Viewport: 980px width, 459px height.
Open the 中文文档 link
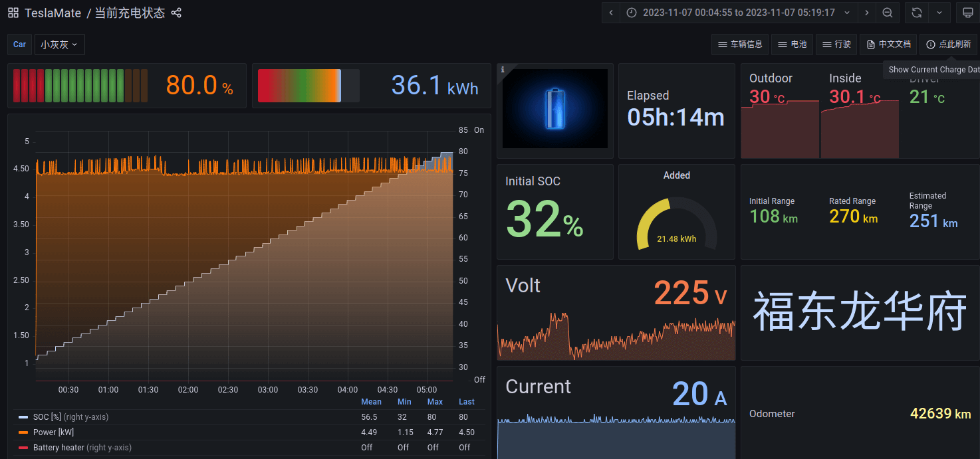pyautogui.click(x=888, y=45)
